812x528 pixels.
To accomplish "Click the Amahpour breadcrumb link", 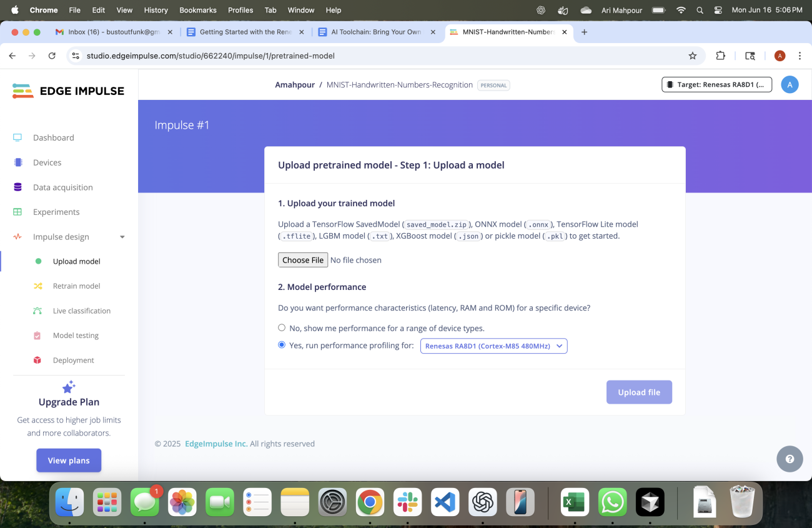I will click(295, 85).
